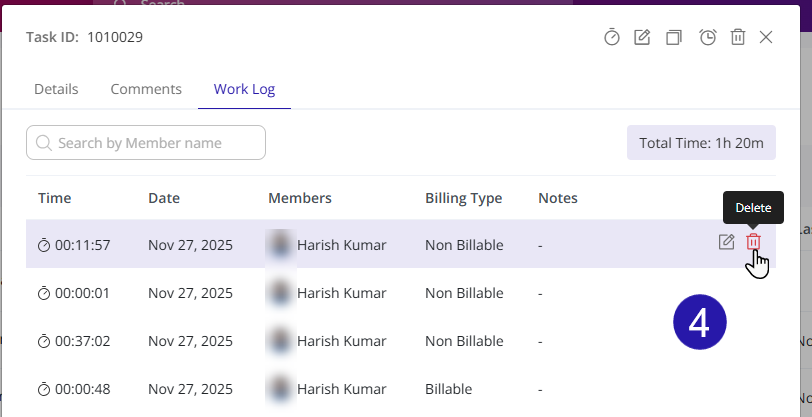This screenshot has width=812, height=417.
Task: Open the reminder alarm clock icon
Action: click(x=707, y=37)
